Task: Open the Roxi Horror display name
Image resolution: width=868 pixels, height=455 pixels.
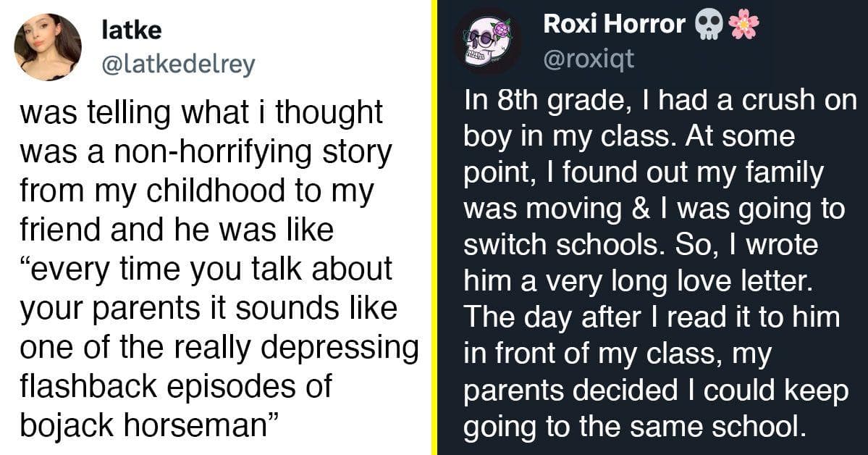Action: pos(614,25)
